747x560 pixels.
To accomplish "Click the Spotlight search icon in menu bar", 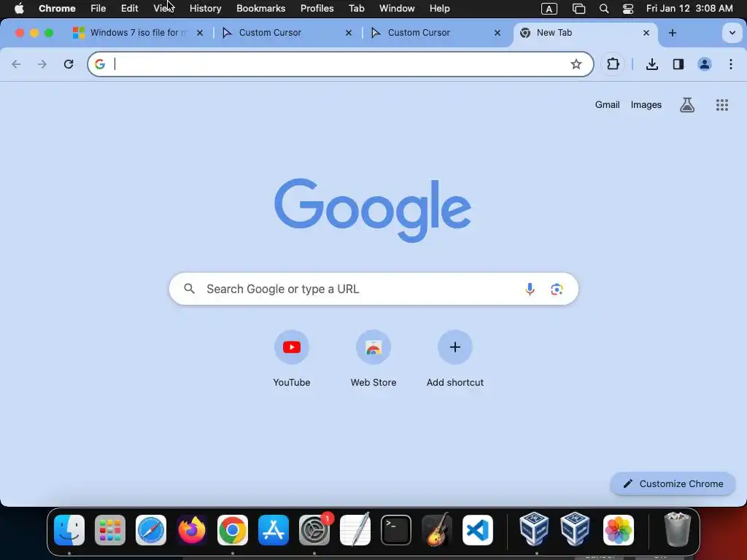I will [x=603, y=9].
